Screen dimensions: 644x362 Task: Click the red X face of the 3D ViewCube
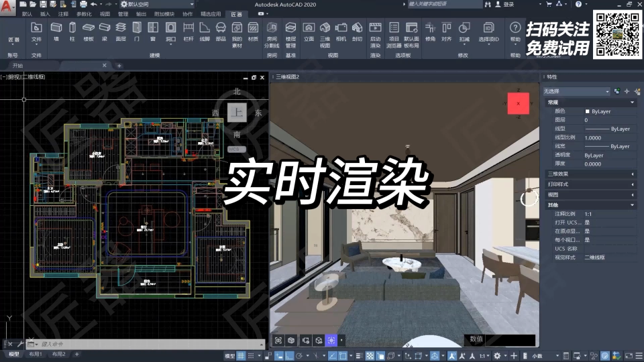pos(519,103)
